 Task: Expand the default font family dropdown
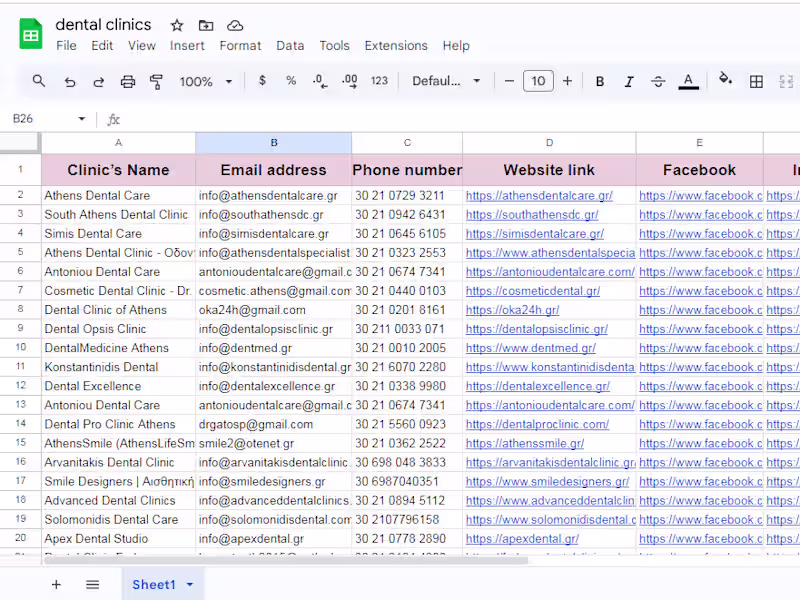click(x=446, y=81)
